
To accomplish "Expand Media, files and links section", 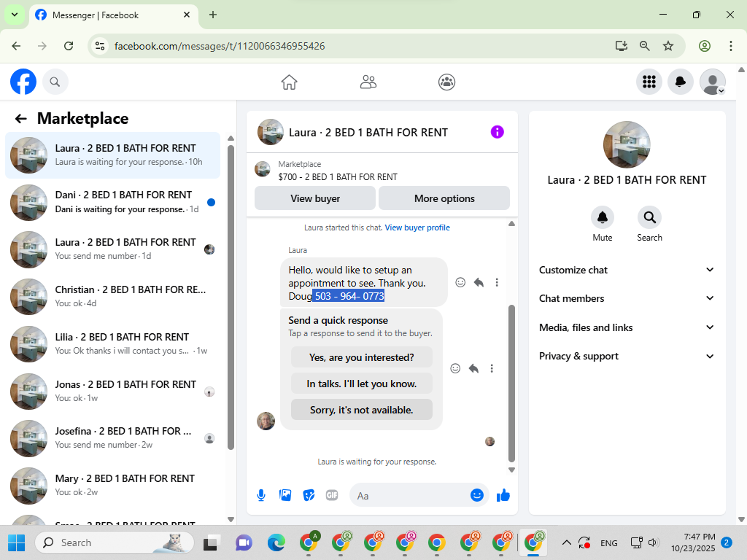I will point(627,327).
